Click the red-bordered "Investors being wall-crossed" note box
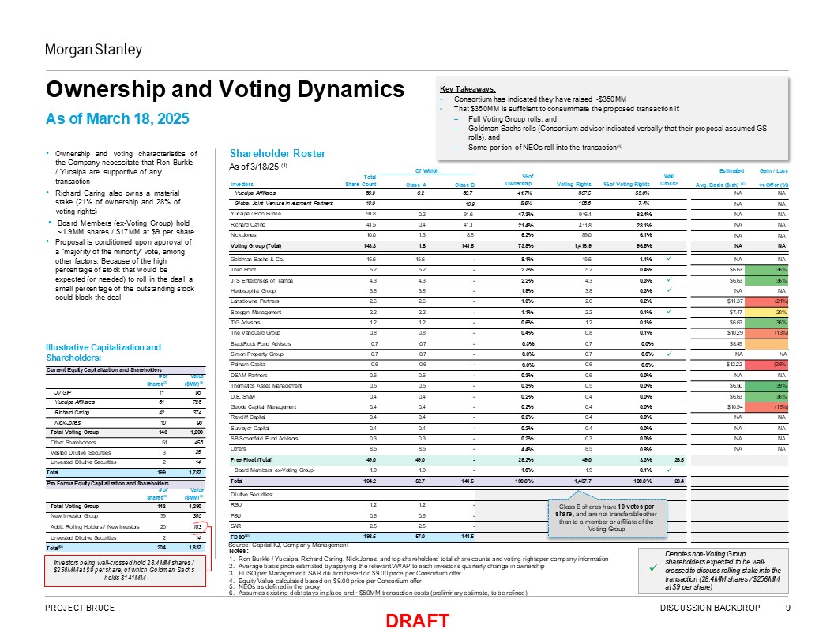The height and width of the screenshot is (644, 834). (125, 570)
